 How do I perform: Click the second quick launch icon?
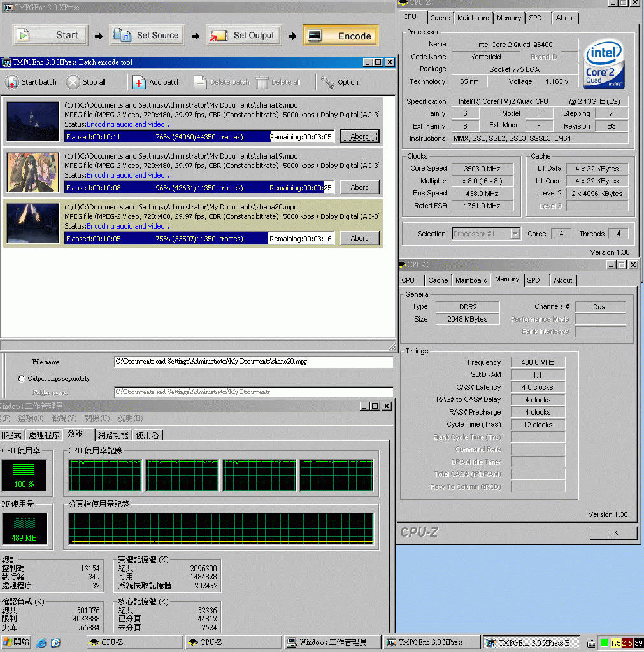click(x=56, y=643)
